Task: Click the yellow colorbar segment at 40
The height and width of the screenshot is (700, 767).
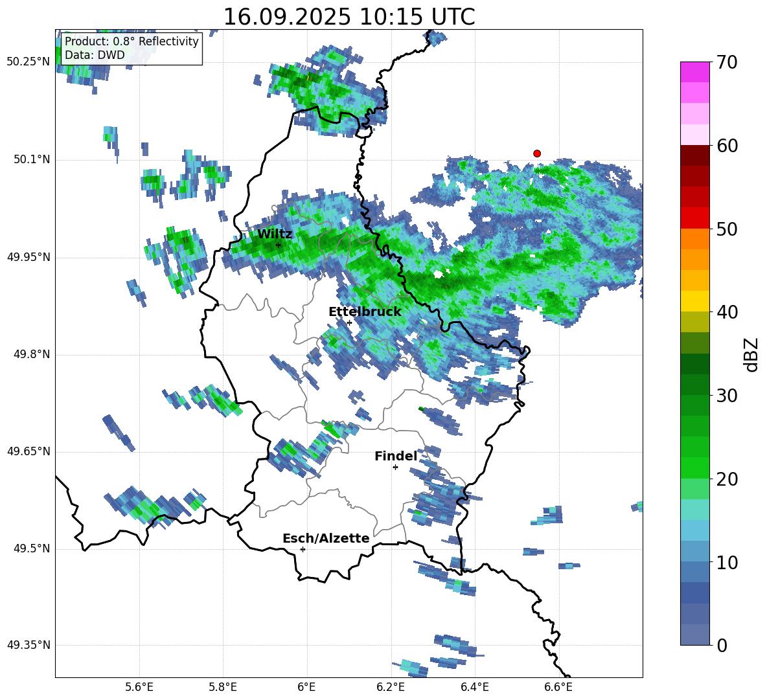Action: click(x=695, y=301)
